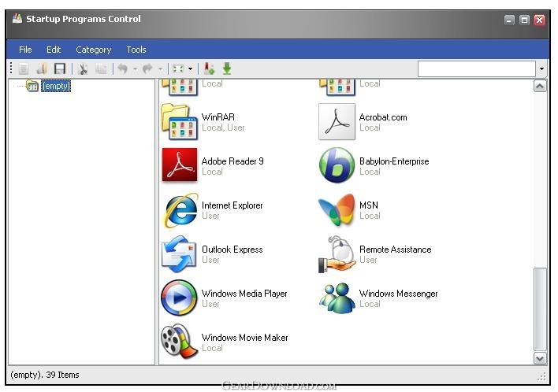
Task: Click the Windows Movie Maker label
Action: tap(244, 338)
